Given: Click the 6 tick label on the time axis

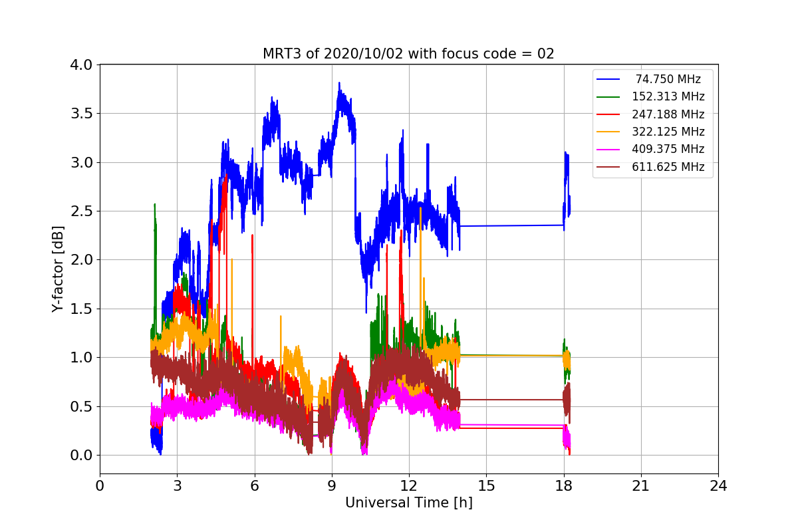Looking at the screenshot, I should (x=255, y=485).
